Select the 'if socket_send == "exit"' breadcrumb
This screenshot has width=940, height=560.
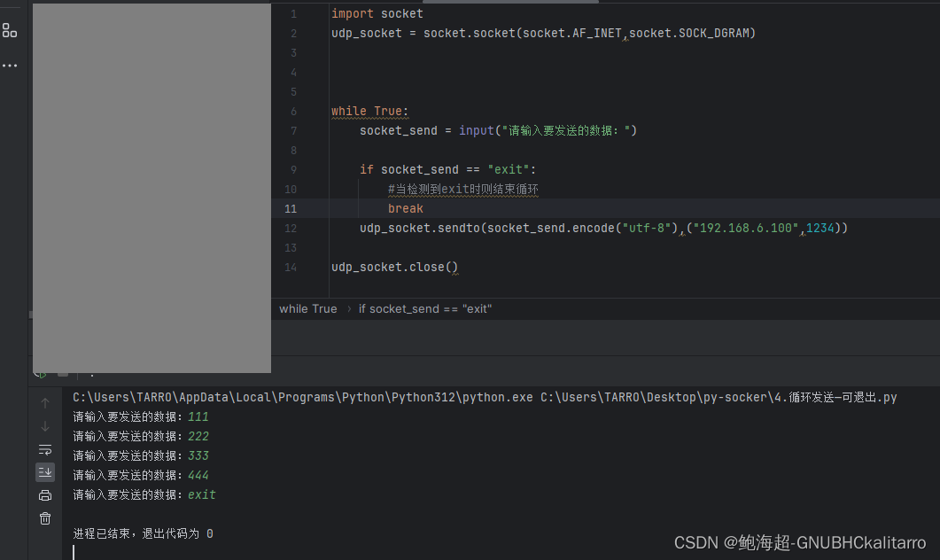pos(425,308)
